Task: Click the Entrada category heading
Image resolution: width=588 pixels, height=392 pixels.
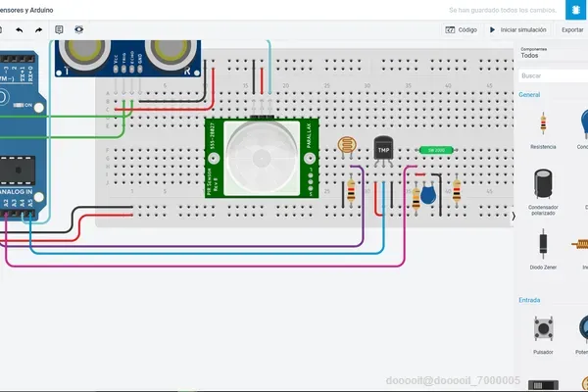Action: point(529,300)
